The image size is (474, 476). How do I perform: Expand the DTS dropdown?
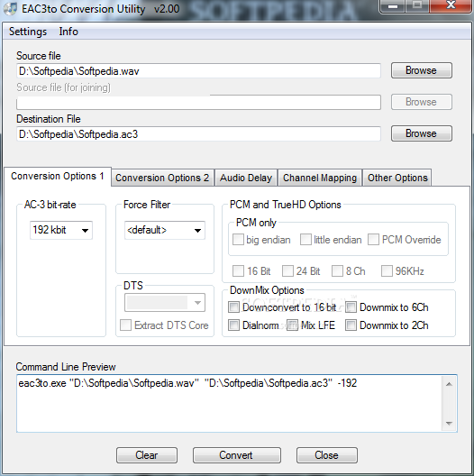[197, 303]
